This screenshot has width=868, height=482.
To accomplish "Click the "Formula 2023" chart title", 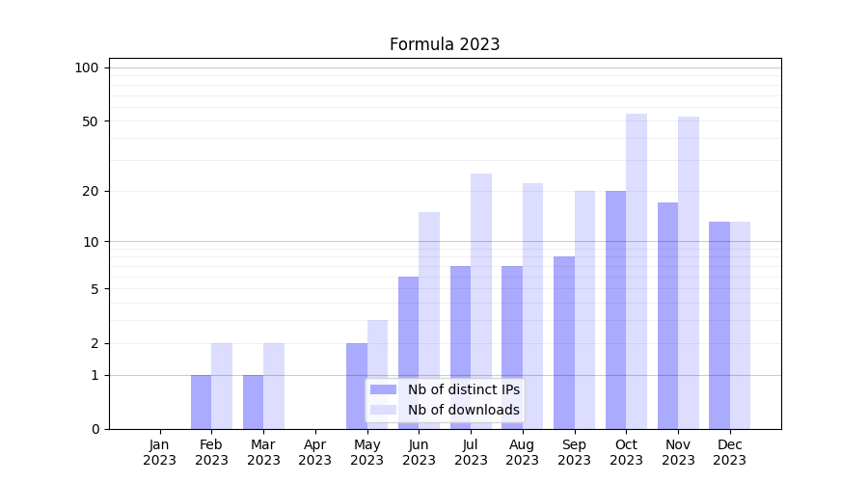I will [445, 44].
